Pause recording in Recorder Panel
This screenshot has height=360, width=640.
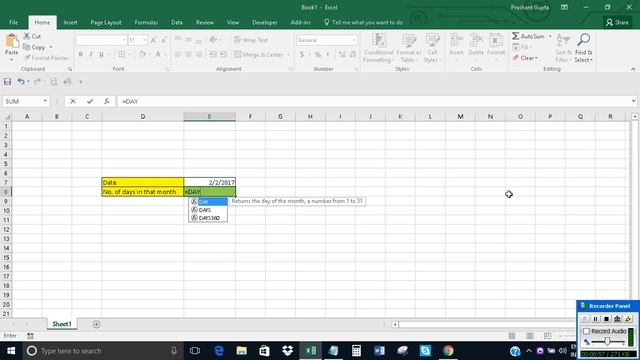pos(596,319)
